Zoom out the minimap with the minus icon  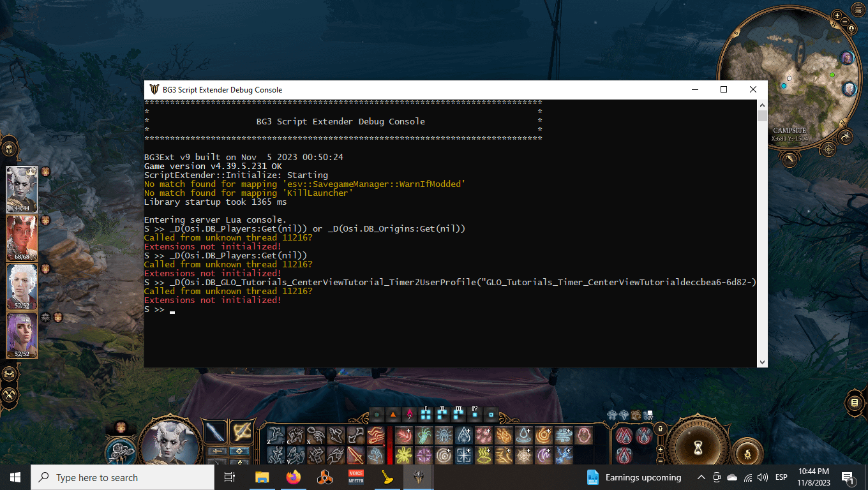[844, 22]
